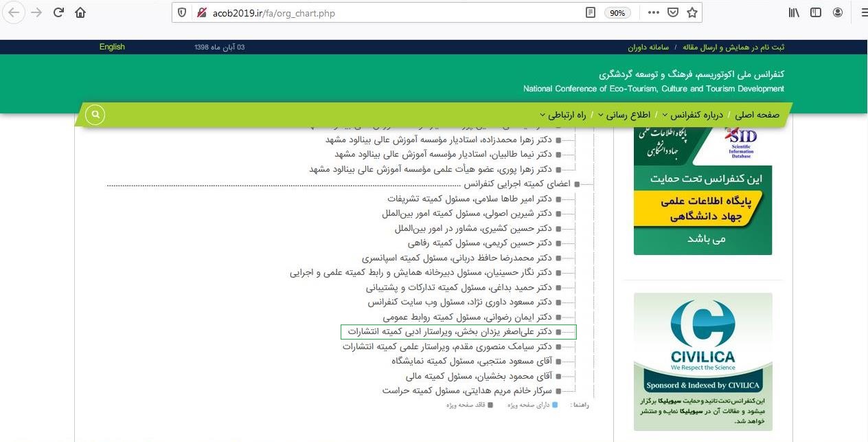Click the Firefox account icon
This screenshot has width=868, height=442.
coord(837,12)
